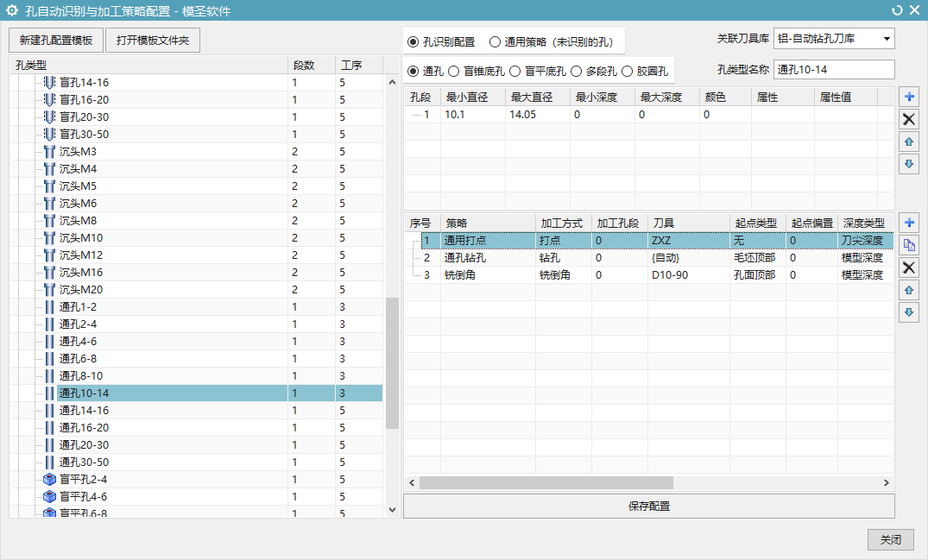Image resolution: width=928 pixels, height=560 pixels.
Task: Add a new strategy with plus icon
Action: [x=909, y=223]
